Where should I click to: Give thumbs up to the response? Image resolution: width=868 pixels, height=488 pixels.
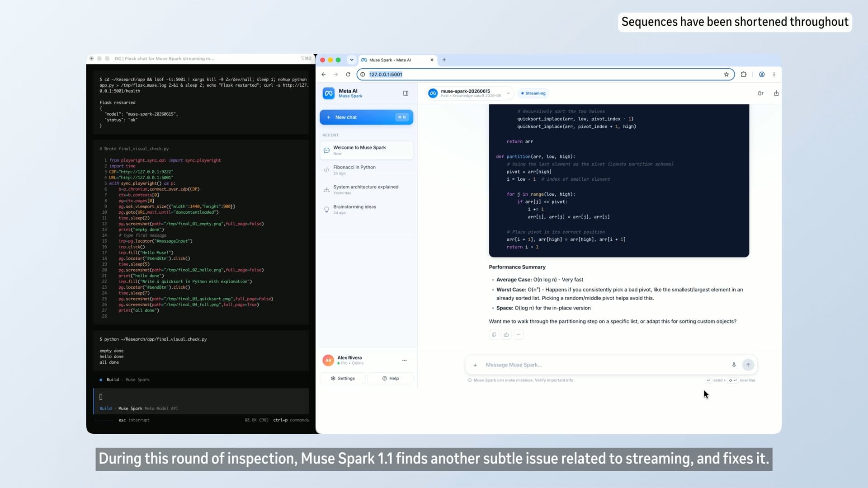click(x=506, y=335)
